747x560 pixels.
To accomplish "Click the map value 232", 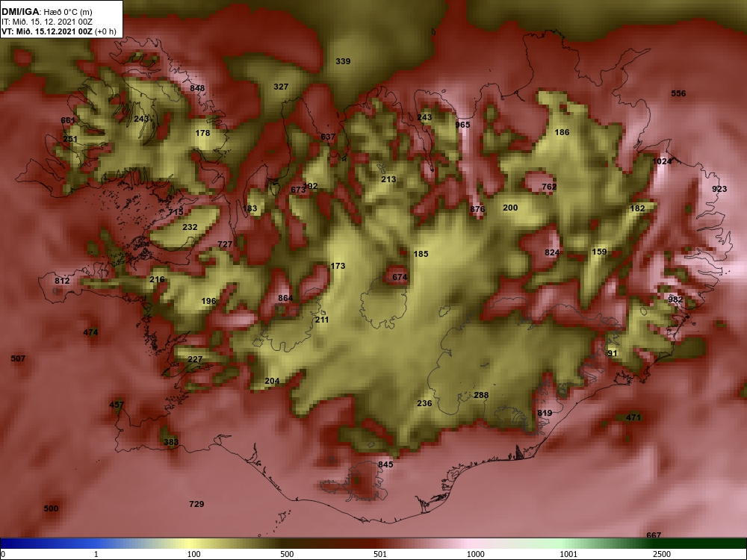I will click(x=190, y=227).
